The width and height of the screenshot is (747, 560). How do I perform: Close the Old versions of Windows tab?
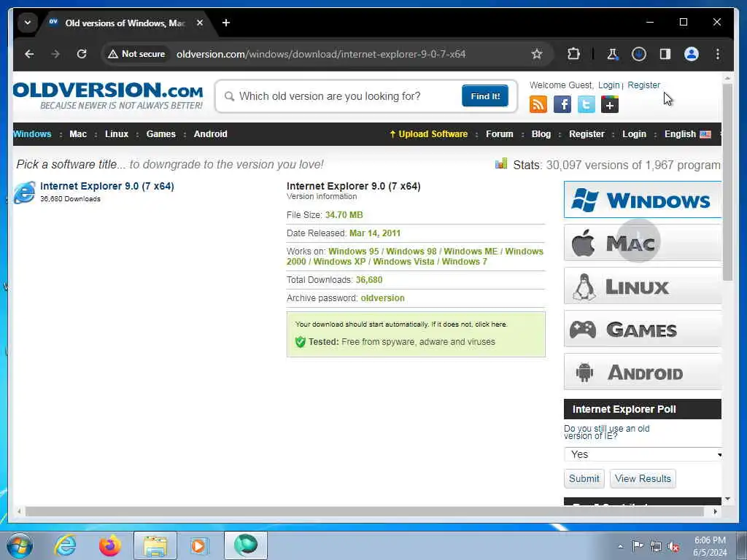pos(200,23)
